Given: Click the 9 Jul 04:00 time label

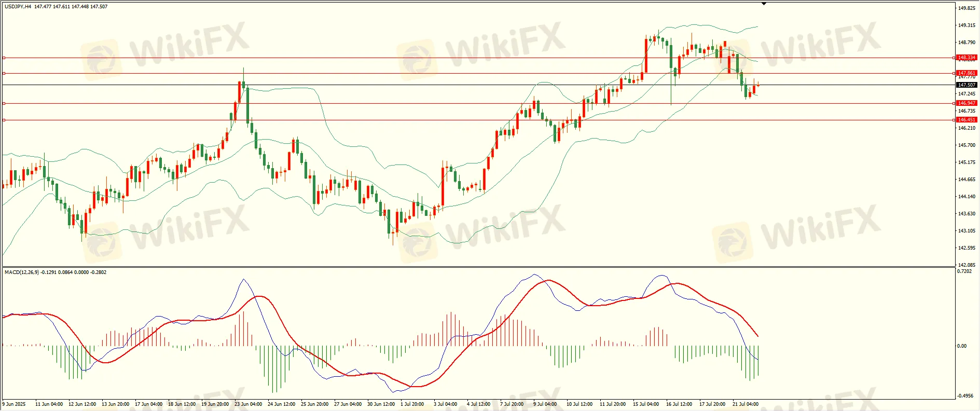Looking at the screenshot, I should (545, 404).
